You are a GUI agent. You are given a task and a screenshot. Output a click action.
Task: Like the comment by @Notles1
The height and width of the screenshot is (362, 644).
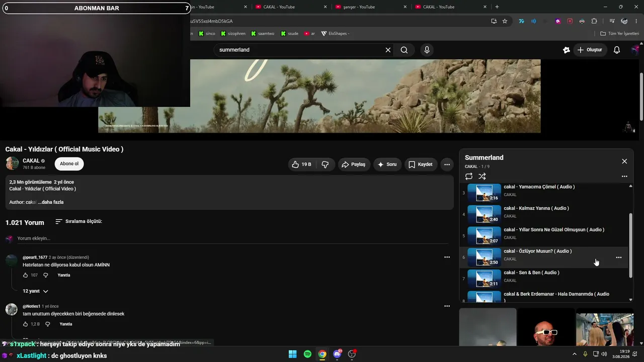point(26,324)
